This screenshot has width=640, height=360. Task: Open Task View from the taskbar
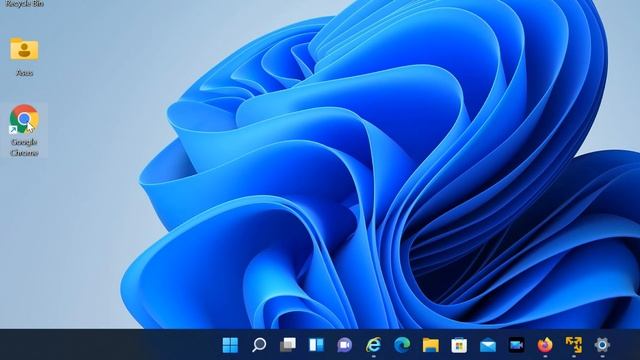288,345
